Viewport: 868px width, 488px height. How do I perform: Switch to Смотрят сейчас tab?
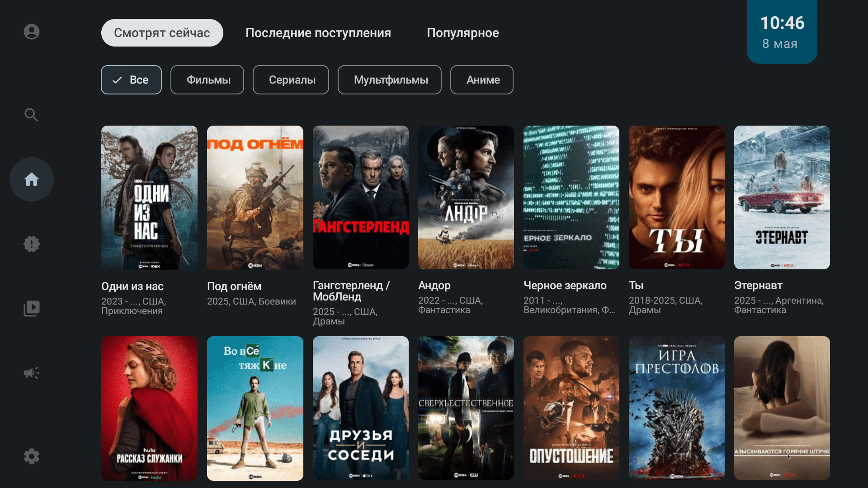162,33
